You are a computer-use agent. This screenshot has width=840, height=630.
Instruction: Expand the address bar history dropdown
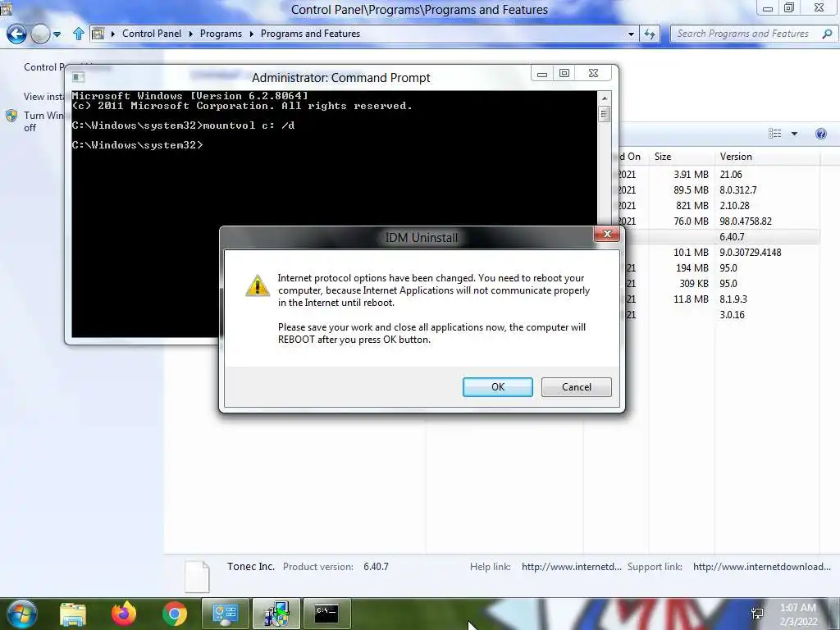tap(631, 34)
